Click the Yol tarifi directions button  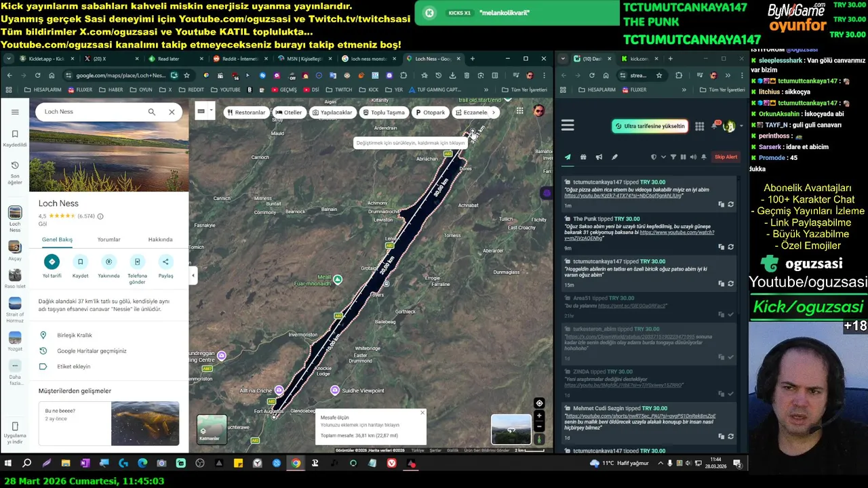click(x=52, y=262)
